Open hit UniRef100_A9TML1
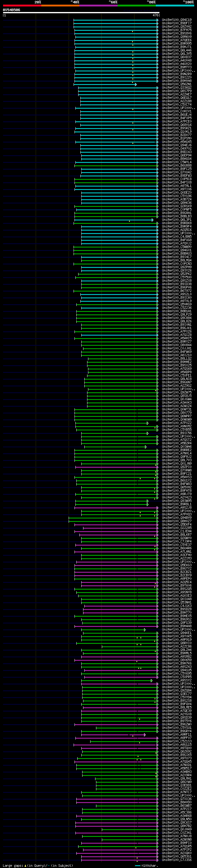197x868 pixels. click(177, 186)
